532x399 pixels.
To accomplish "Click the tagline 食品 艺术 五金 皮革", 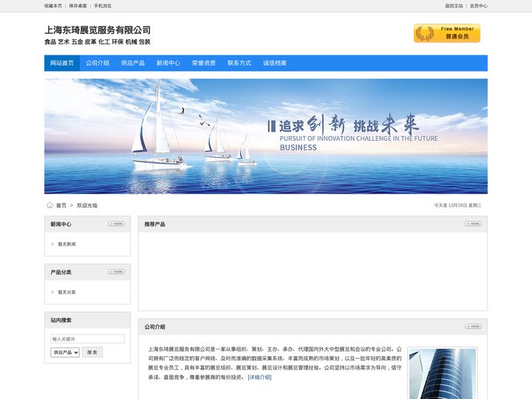I will [98, 41].
